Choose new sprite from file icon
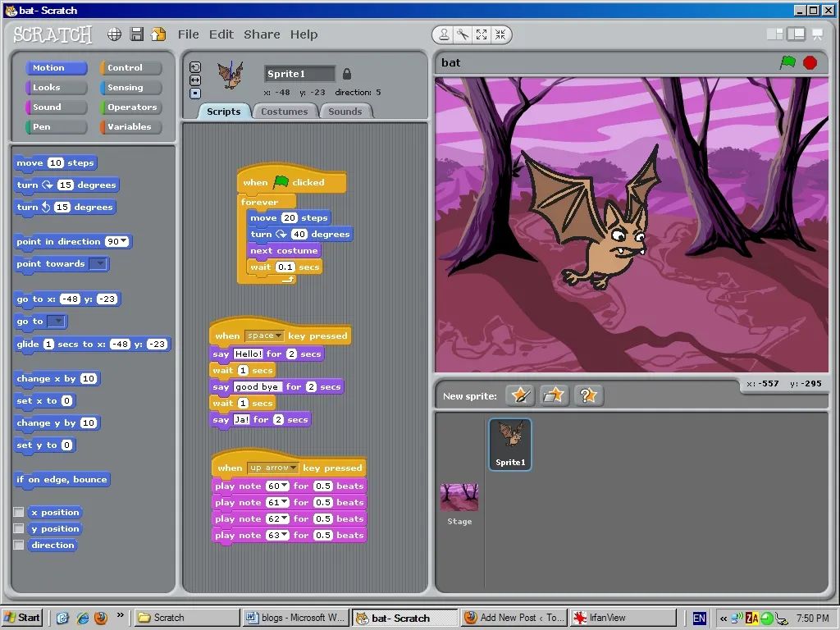 click(x=554, y=395)
